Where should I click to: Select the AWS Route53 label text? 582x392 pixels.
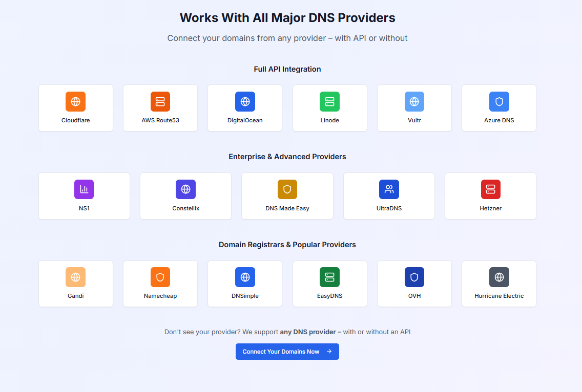point(160,120)
